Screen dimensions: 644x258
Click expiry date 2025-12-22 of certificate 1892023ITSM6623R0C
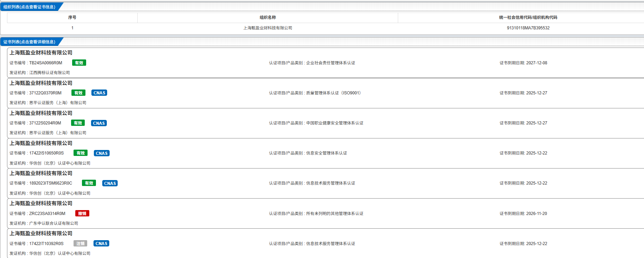(x=536, y=183)
